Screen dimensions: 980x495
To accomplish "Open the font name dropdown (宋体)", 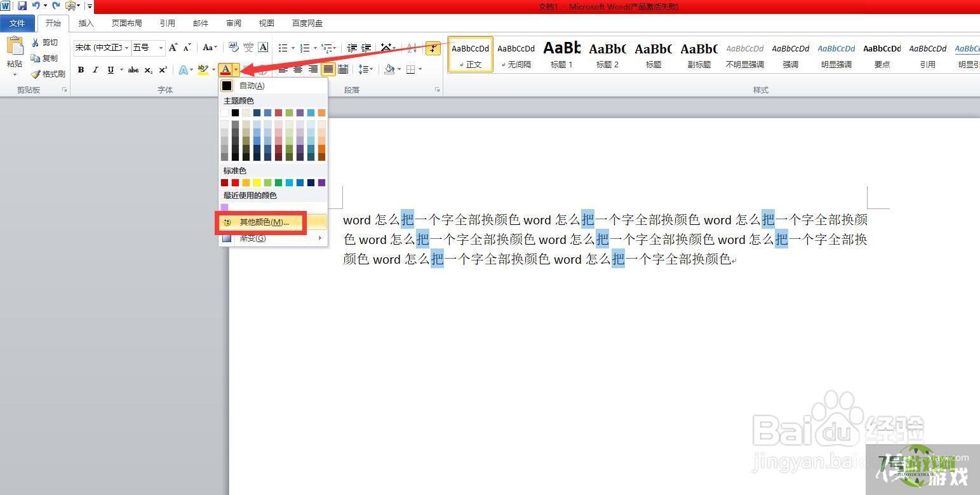I will pyautogui.click(x=127, y=48).
